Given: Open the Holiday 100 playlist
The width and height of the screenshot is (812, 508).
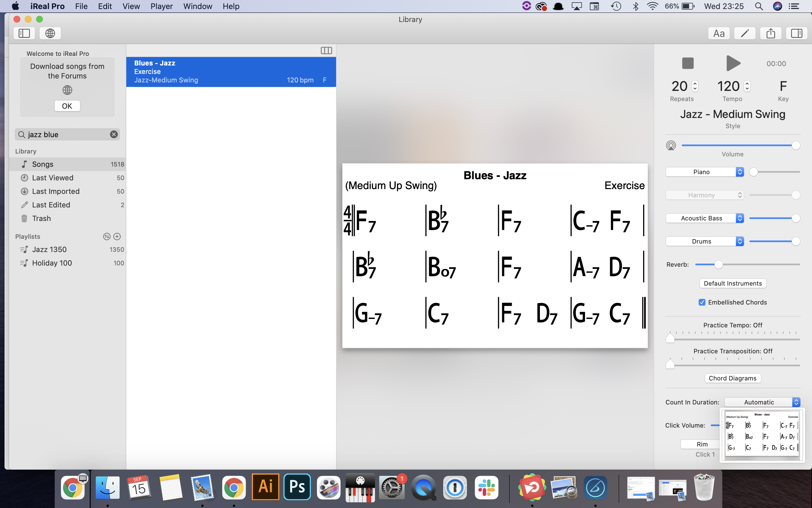Looking at the screenshot, I should (x=67, y=263).
